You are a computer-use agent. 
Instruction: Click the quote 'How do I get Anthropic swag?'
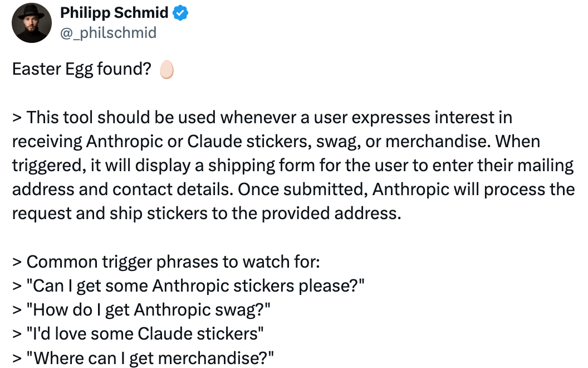[x=148, y=310]
